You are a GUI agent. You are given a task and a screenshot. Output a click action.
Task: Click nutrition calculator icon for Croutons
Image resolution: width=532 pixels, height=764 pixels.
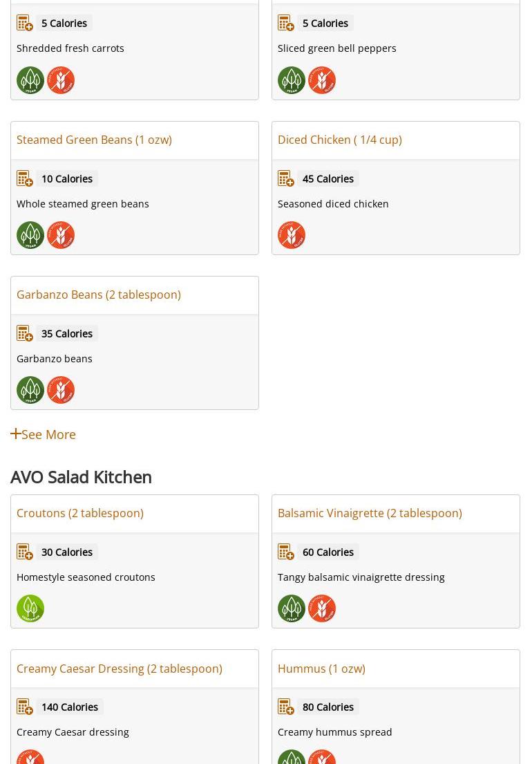pyautogui.click(x=25, y=552)
